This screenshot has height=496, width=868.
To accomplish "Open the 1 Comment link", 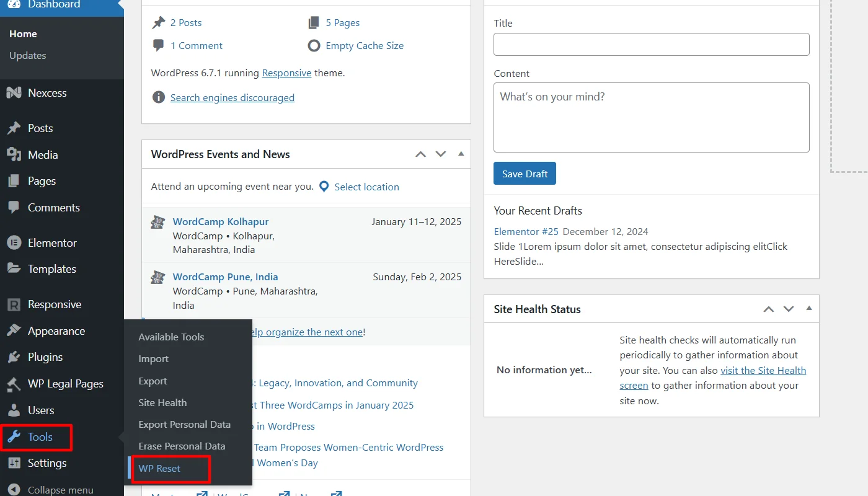I will coord(197,46).
